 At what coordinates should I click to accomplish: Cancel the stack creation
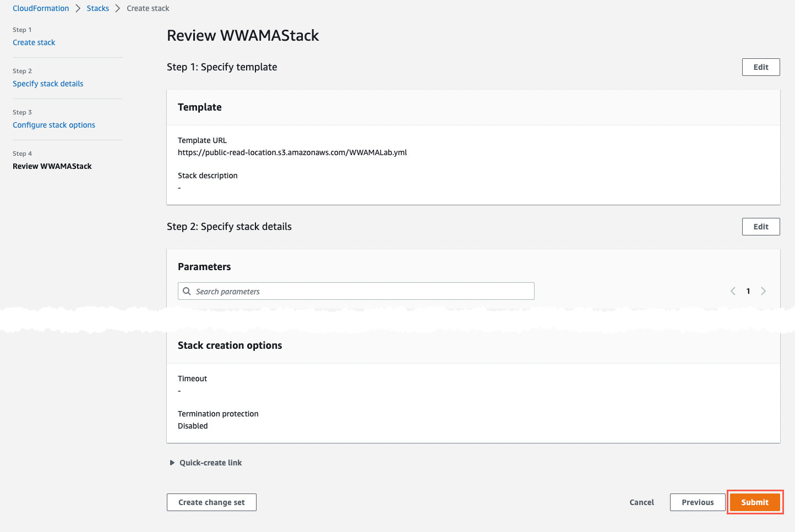point(642,502)
